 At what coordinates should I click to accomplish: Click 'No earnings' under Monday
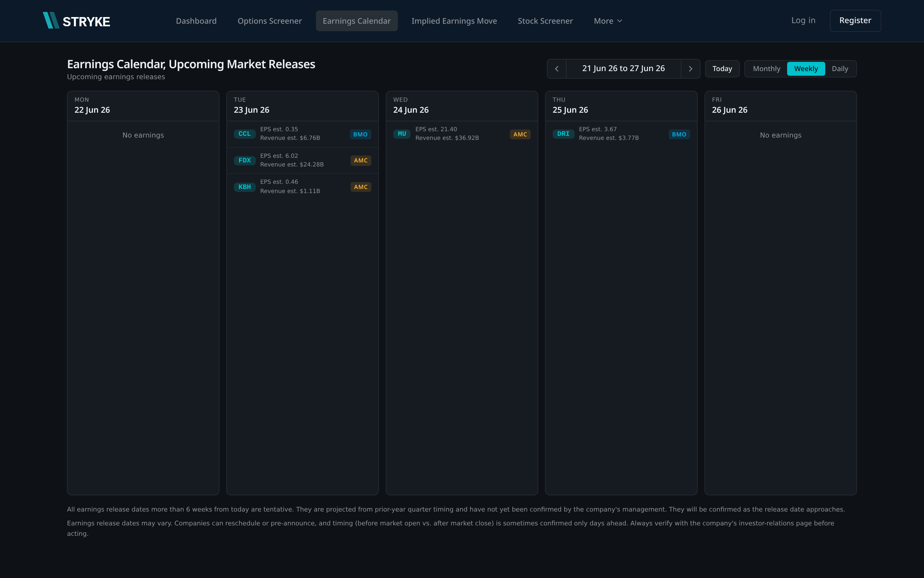[143, 135]
